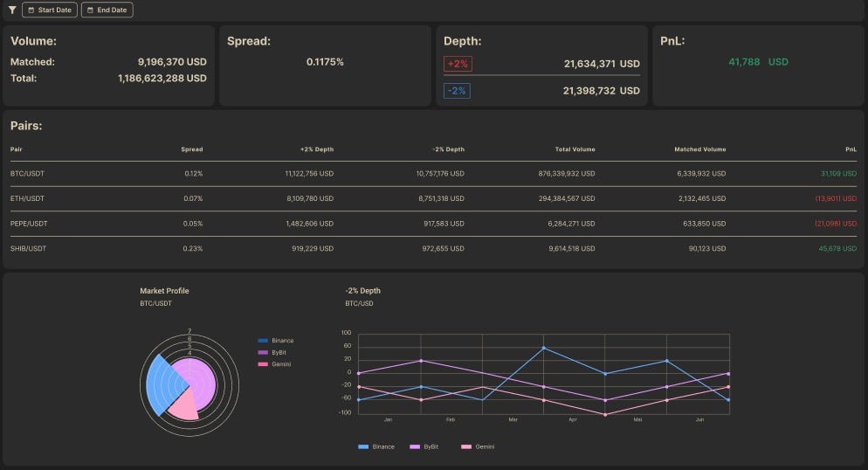Click calendar icon in Start Date button
The width and height of the screenshot is (868, 470).
tap(31, 10)
